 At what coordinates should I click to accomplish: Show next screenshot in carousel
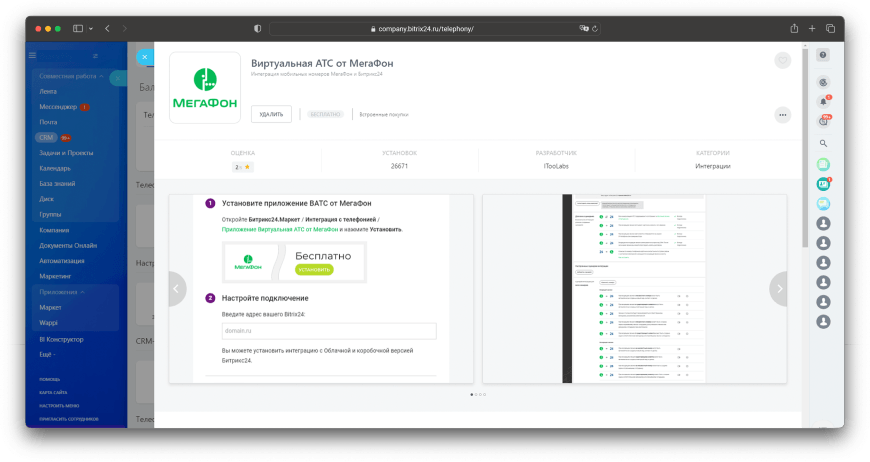click(778, 288)
